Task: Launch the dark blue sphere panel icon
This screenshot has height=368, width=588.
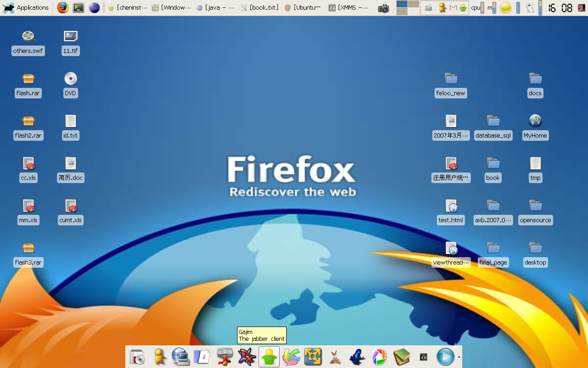Action: click(x=94, y=8)
